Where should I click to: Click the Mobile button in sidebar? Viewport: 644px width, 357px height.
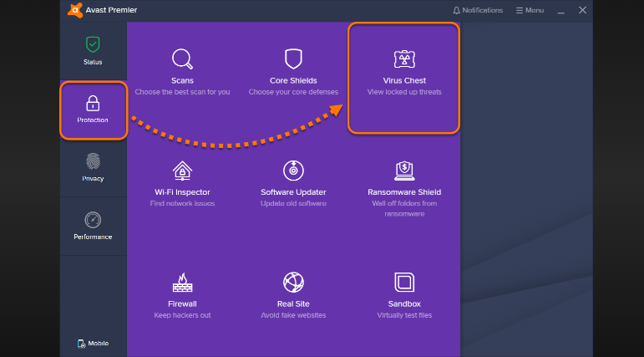pos(93,344)
